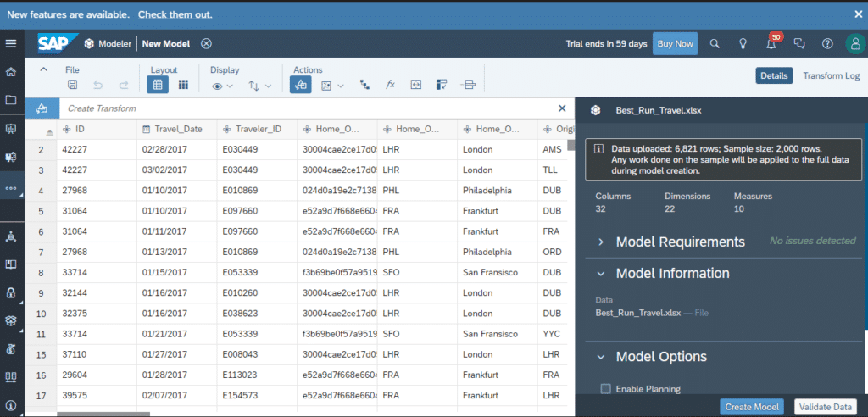
Task: Click the cell containing Philadelphia in row 4
Action: 498,191
